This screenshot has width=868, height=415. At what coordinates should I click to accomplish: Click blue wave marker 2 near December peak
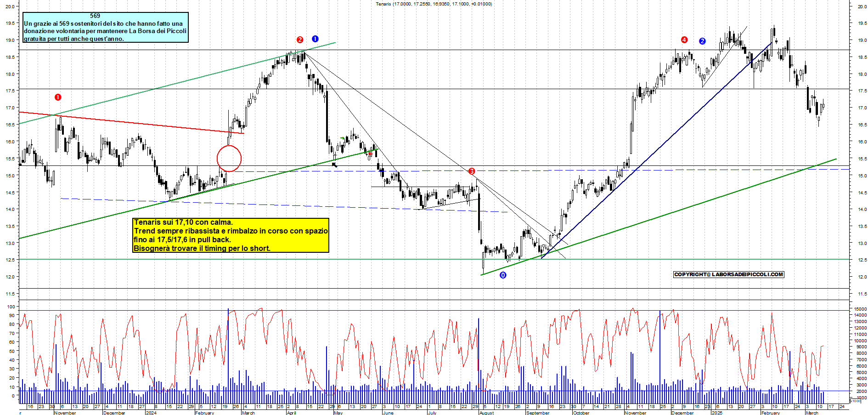click(702, 41)
